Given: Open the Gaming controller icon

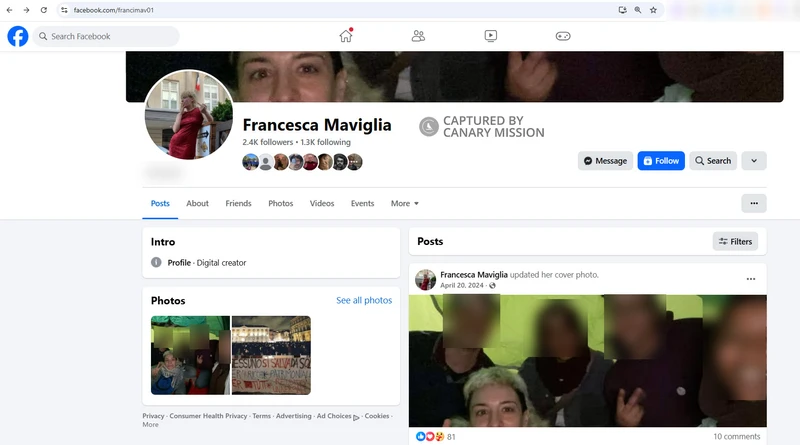Looking at the screenshot, I should click(563, 36).
